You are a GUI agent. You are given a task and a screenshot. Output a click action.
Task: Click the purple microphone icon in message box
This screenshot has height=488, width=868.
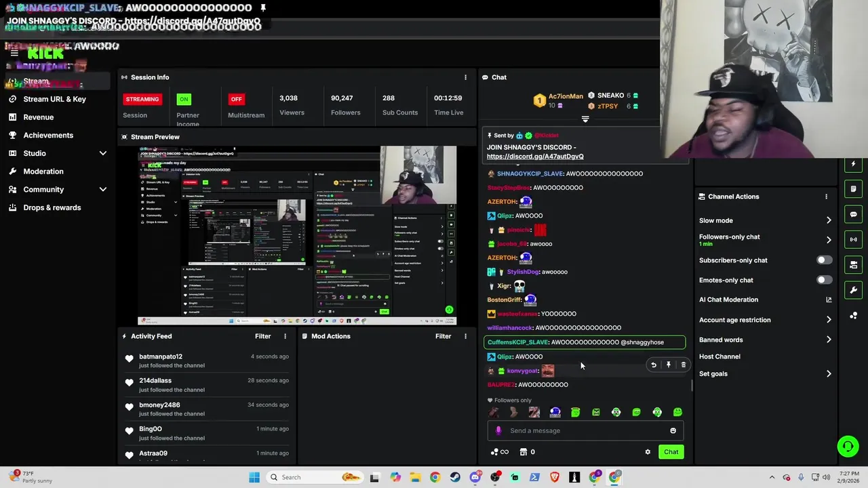498,430
